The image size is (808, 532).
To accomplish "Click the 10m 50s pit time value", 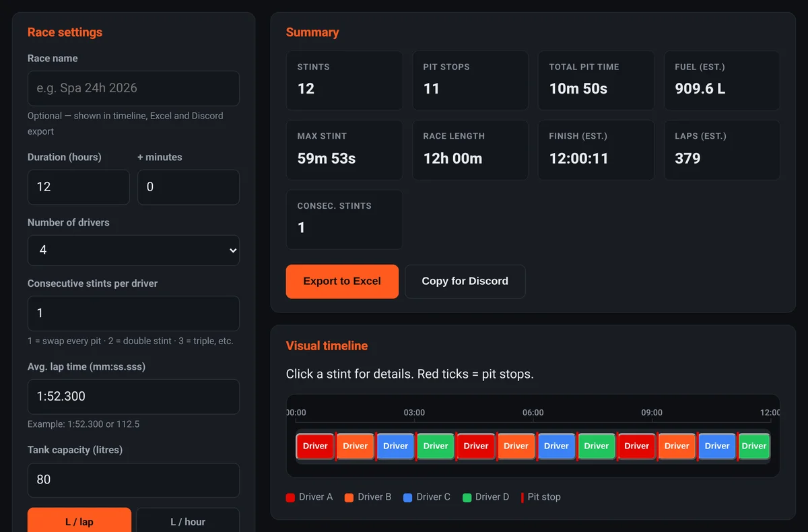I will click(578, 89).
